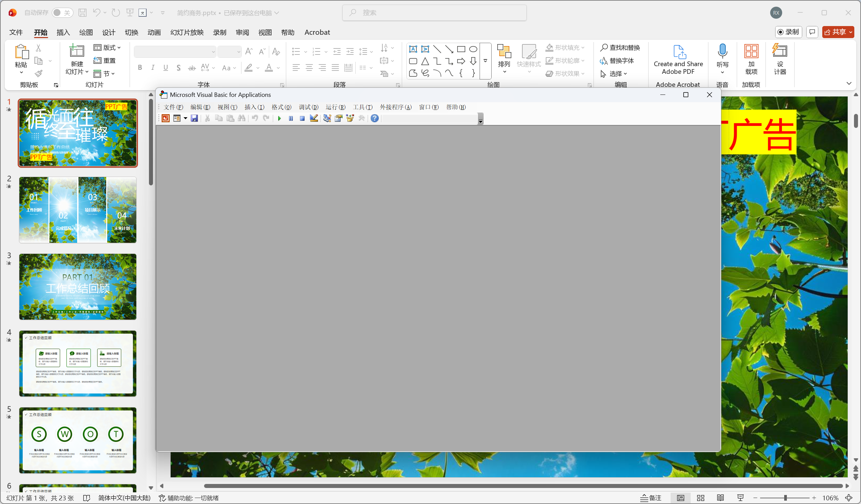This screenshot has height=504, width=861.
Task: Toggle Design Mode icon in VBA toolbar
Action: point(314,118)
